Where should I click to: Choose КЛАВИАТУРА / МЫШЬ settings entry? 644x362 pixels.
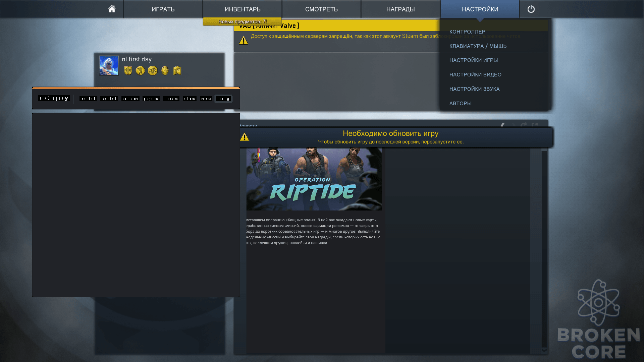(x=478, y=46)
